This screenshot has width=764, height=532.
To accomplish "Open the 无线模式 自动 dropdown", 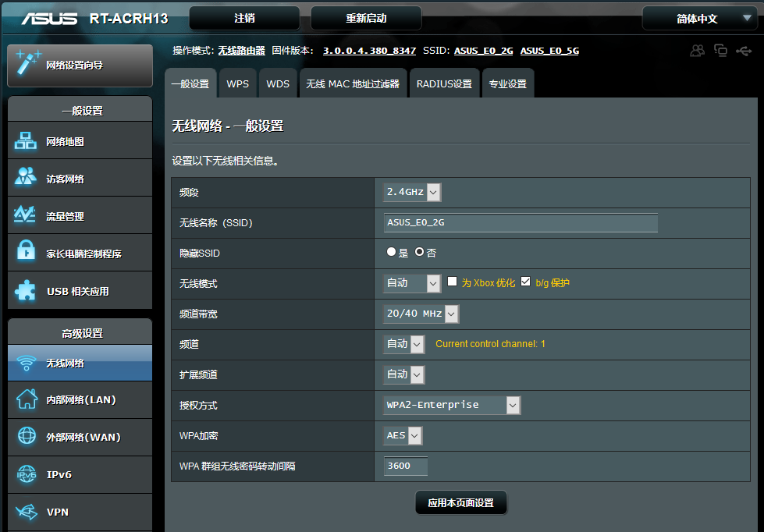I will 412,283.
